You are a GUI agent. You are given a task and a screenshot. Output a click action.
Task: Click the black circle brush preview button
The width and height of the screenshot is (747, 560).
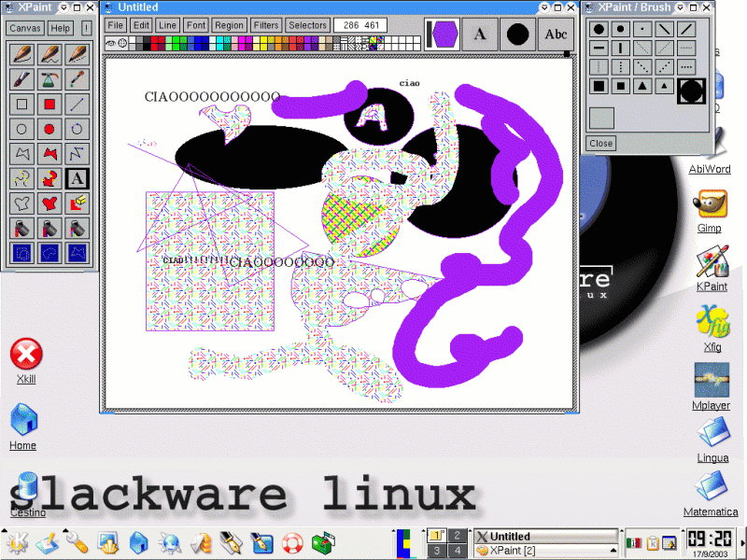coord(518,35)
